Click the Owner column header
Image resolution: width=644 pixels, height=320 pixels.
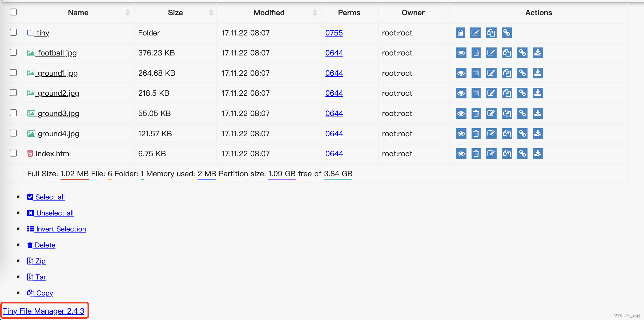(413, 13)
